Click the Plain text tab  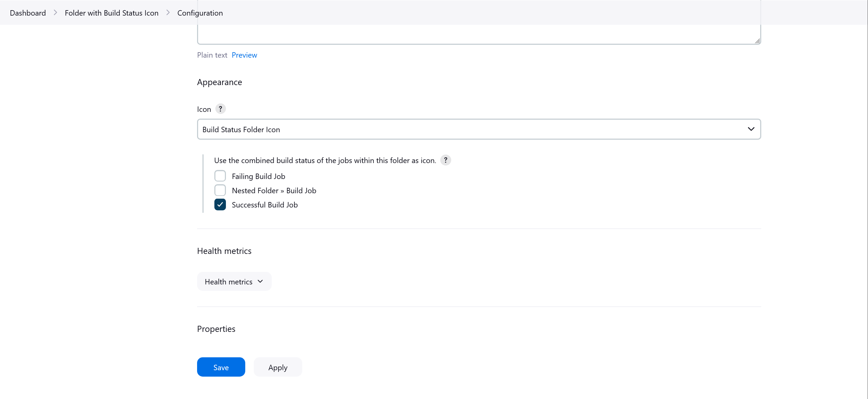click(x=212, y=55)
